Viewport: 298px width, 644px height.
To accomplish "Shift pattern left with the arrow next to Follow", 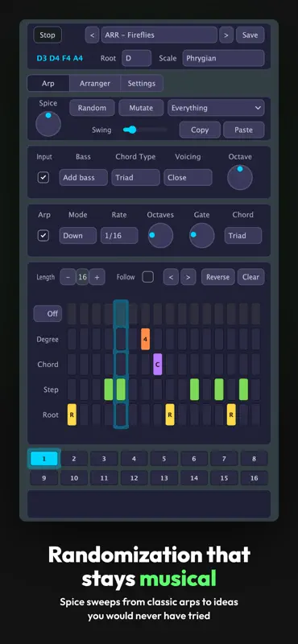I will 171,277.
